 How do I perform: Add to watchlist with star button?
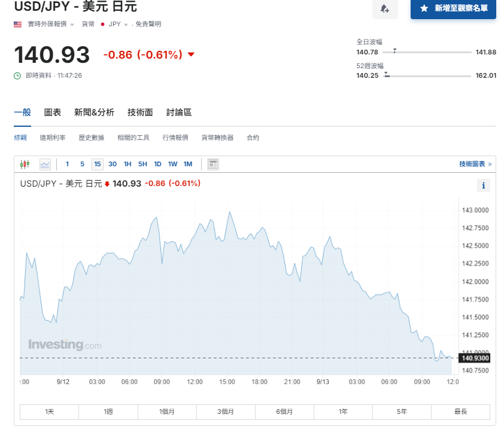point(453,9)
